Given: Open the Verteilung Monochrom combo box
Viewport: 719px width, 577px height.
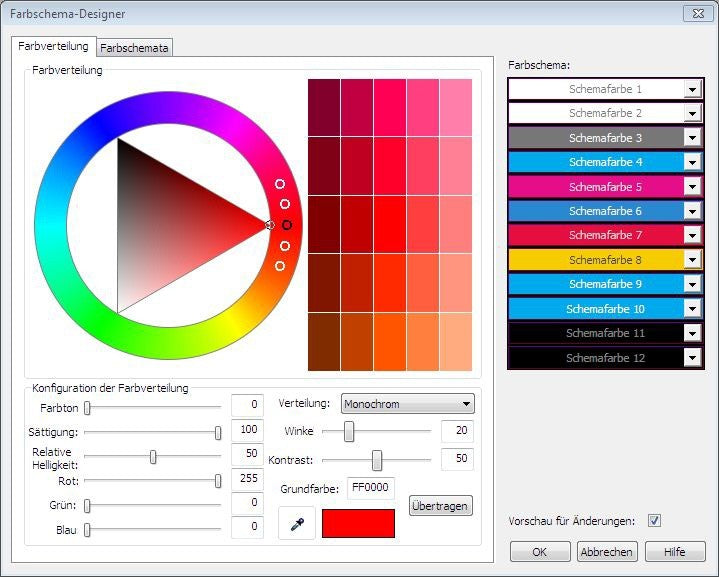Looking at the screenshot, I should 408,404.
